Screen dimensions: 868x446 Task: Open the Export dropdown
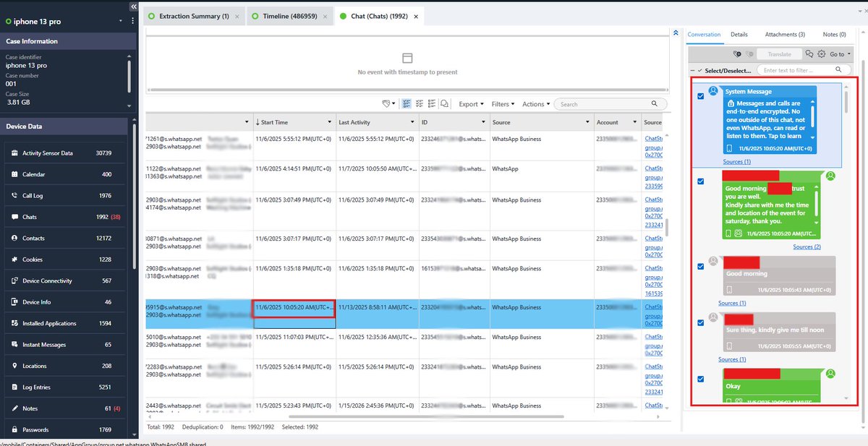pyautogui.click(x=471, y=104)
